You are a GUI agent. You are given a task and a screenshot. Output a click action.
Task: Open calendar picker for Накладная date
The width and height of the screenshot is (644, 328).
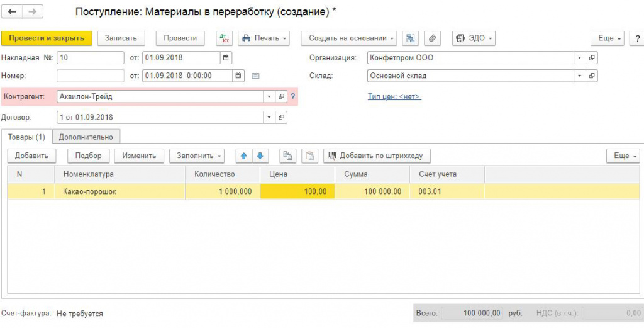click(225, 58)
